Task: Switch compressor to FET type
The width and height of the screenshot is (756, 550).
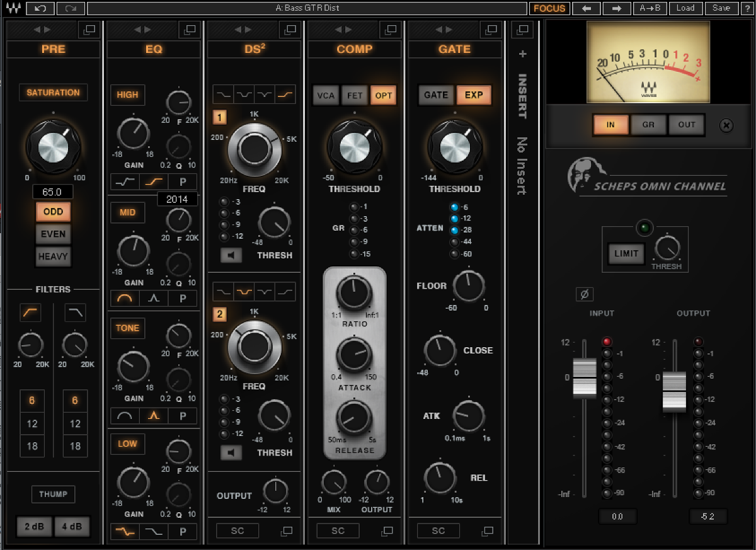Action: pyautogui.click(x=355, y=95)
